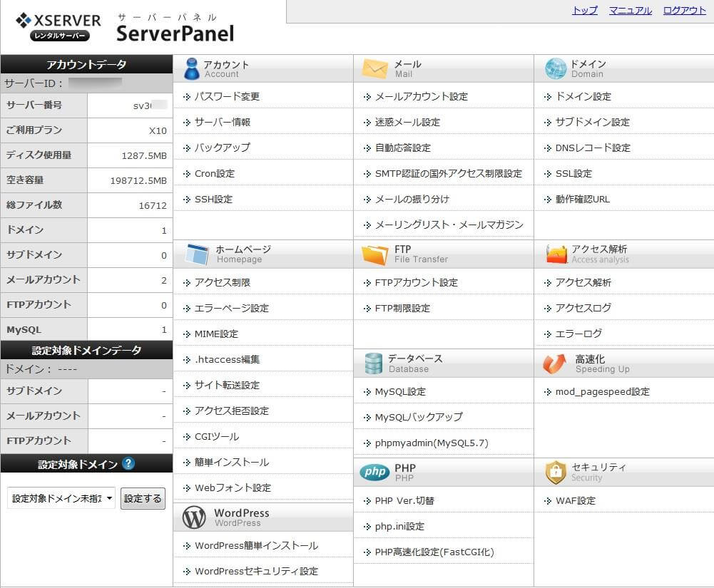Open CGIツール
This screenshot has width=714, height=588.
point(217,436)
